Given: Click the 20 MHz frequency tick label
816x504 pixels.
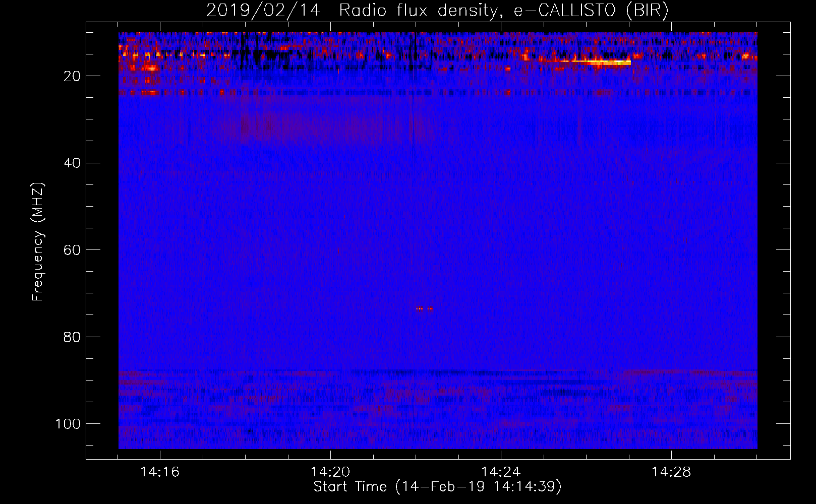Looking at the screenshot, I should tap(72, 76).
